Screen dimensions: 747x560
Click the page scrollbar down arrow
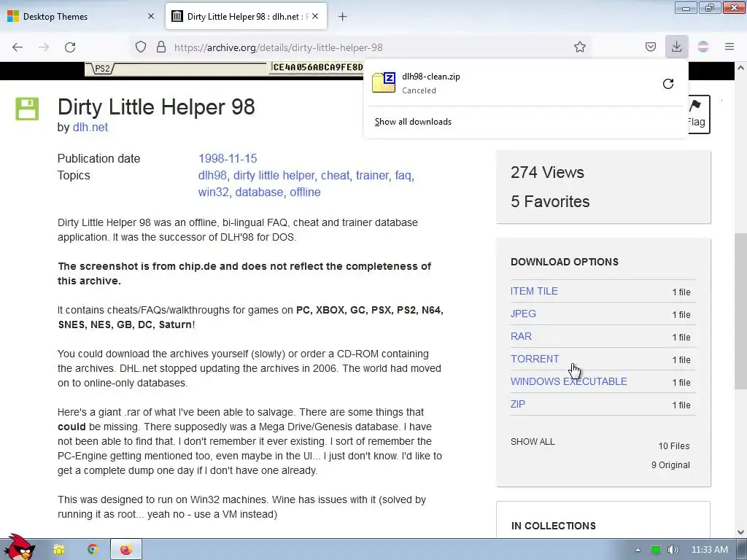741,532
